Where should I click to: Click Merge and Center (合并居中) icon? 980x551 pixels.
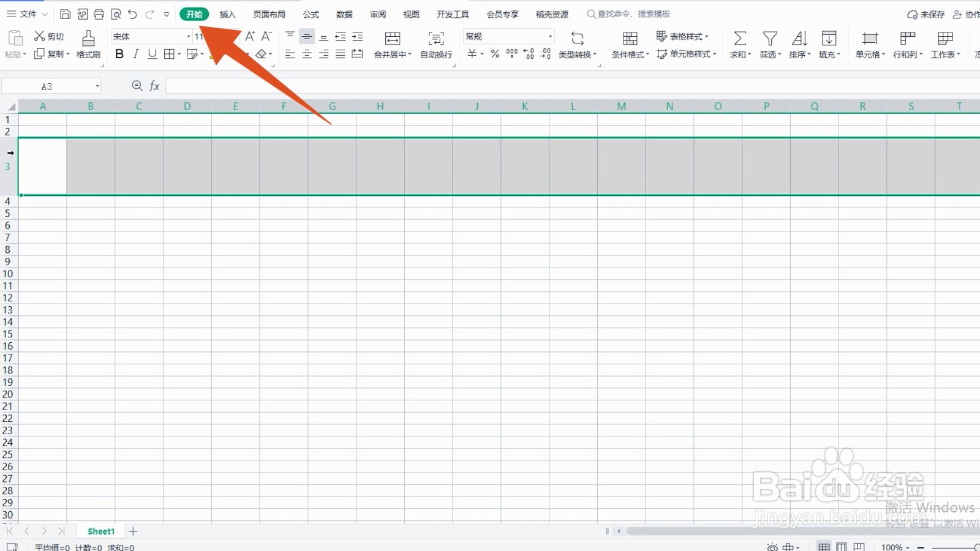(393, 39)
